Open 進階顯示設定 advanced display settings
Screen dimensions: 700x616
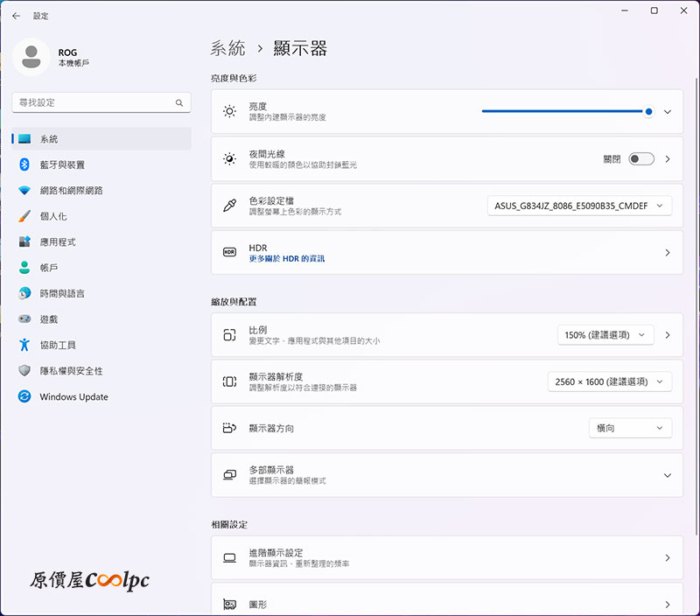click(446, 557)
